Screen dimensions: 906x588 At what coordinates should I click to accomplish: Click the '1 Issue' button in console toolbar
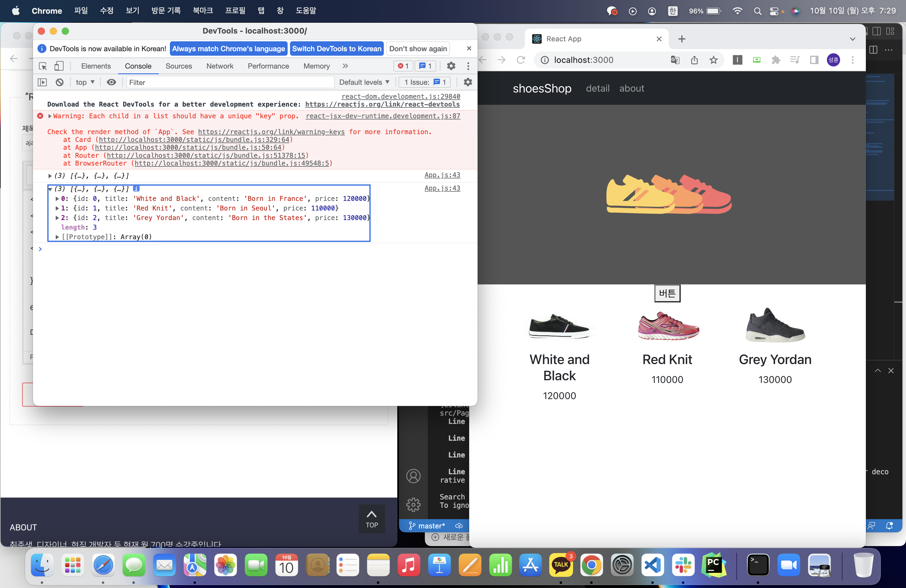(x=425, y=82)
